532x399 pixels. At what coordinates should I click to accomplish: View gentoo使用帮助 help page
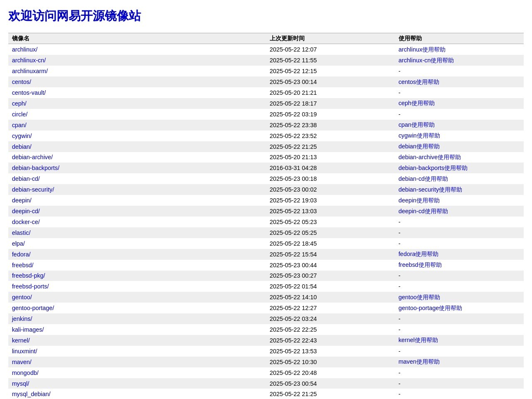[419, 297]
